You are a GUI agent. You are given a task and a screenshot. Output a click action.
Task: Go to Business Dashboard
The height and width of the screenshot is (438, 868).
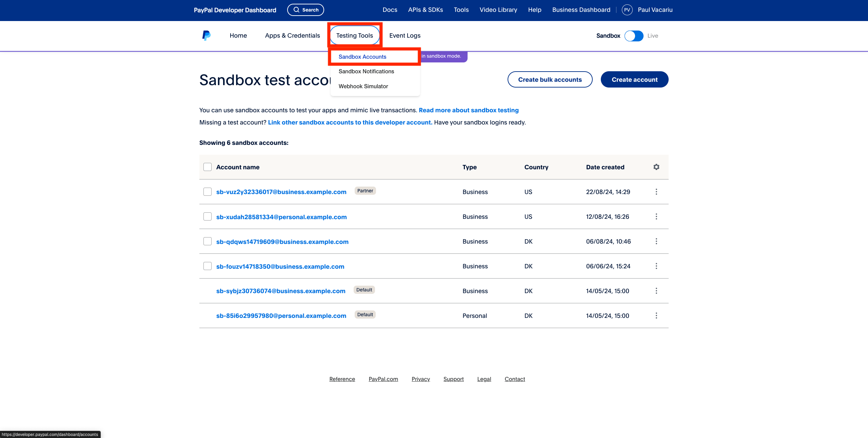coord(581,10)
